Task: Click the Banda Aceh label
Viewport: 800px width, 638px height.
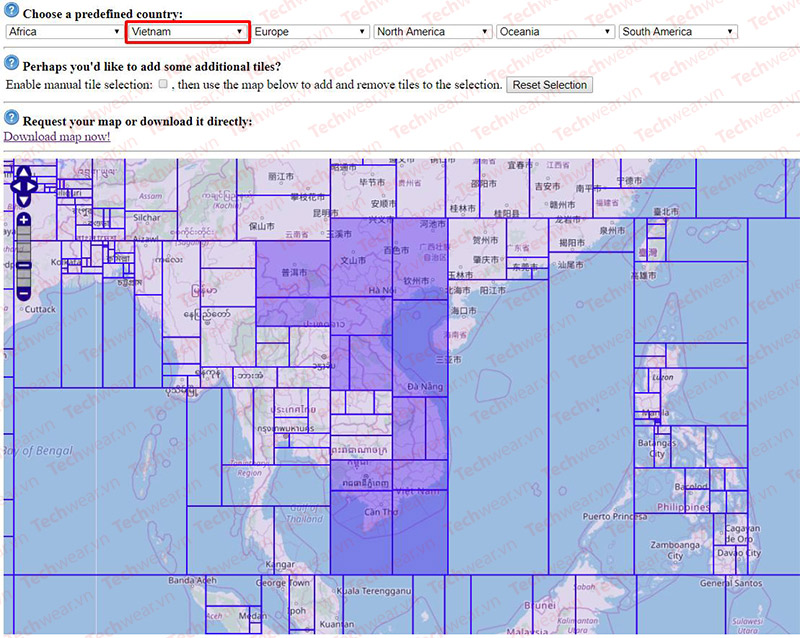Action: coord(192,580)
